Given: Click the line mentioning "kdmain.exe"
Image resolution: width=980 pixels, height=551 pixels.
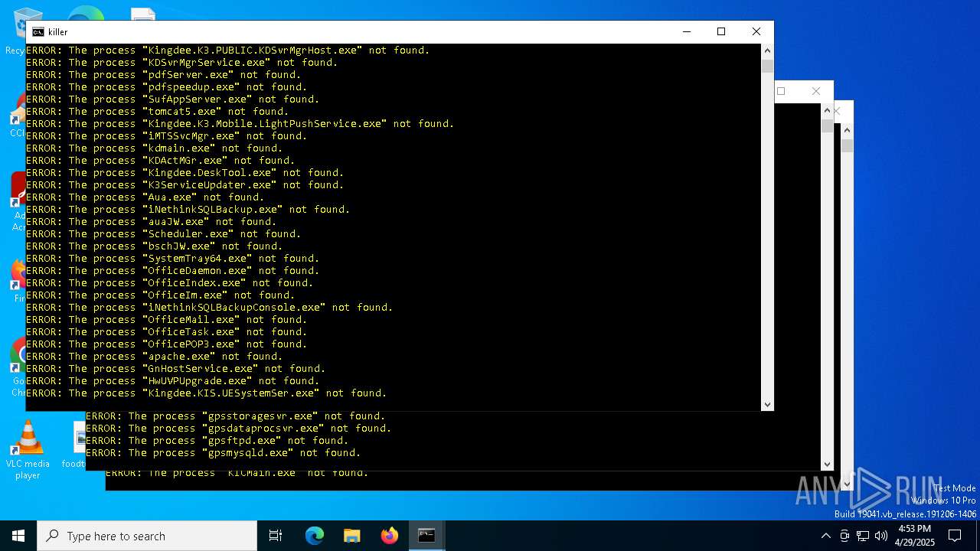Looking at the screenshot, I should click(155, 148).
